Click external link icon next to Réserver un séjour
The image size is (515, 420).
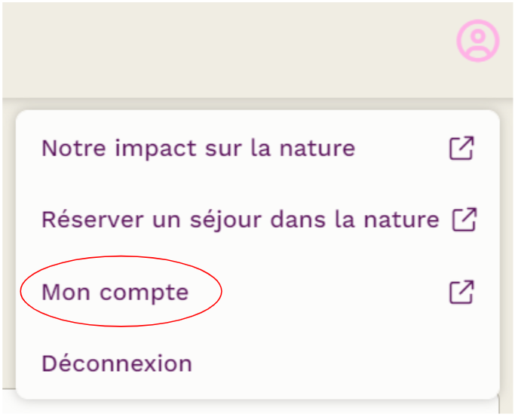pyautogui.click(x=464, y=219)
